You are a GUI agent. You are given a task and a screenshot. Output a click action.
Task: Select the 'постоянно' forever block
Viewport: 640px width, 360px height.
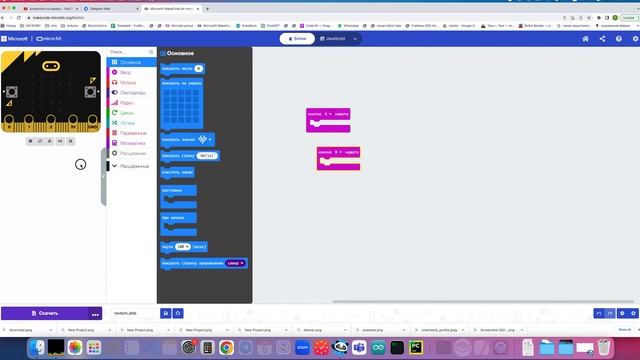click(178, 197)
